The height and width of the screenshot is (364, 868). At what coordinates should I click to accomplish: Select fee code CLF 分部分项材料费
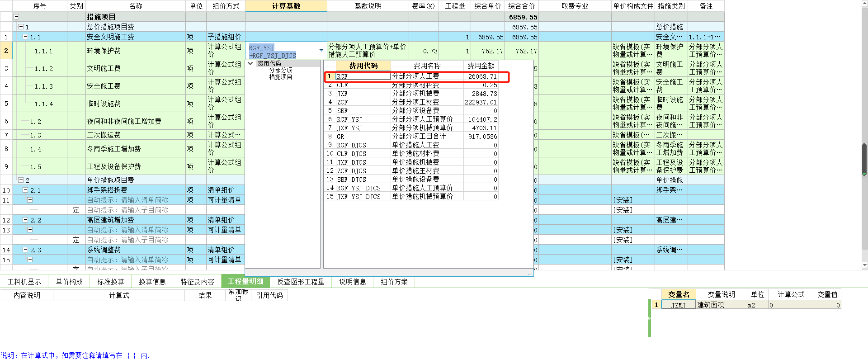(411, 85)
